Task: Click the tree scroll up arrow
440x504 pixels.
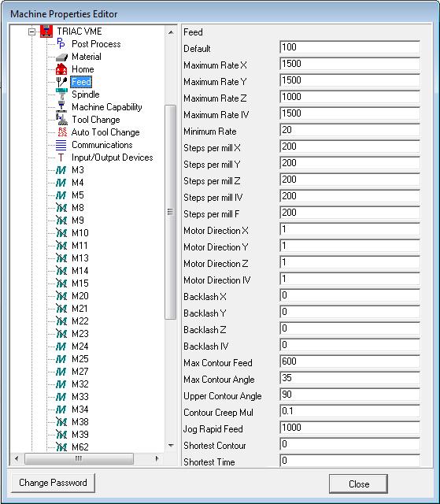Action: [x=171, y=32]
